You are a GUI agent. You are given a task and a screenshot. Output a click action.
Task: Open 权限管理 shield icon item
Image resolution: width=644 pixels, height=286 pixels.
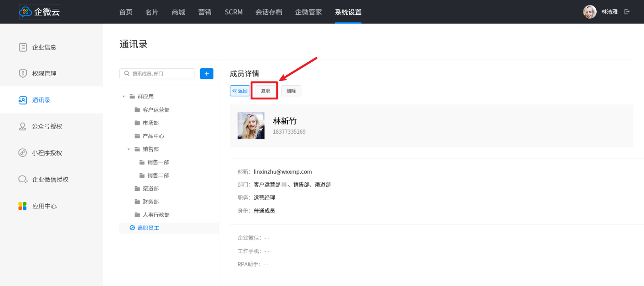click(x=23, y=73)
